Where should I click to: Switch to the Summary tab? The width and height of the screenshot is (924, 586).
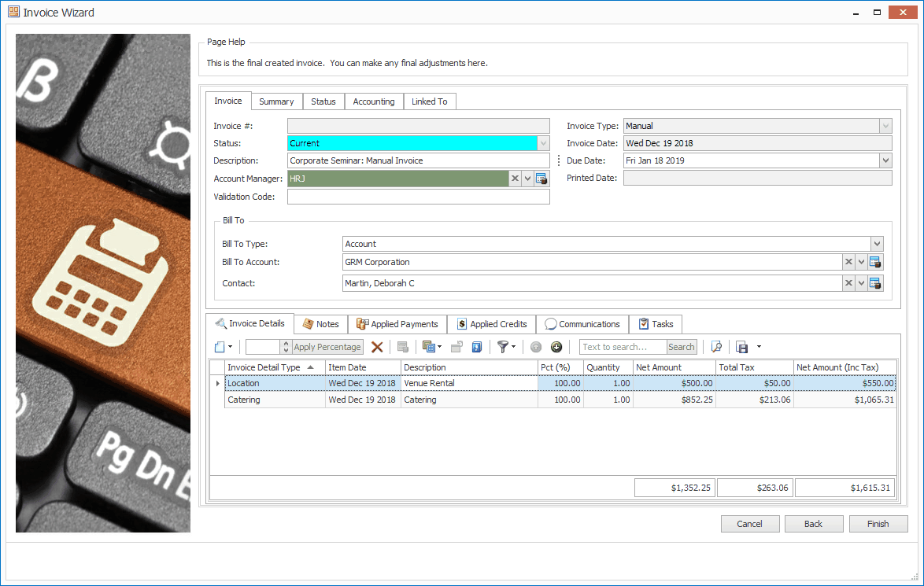[x=276, y=101]
